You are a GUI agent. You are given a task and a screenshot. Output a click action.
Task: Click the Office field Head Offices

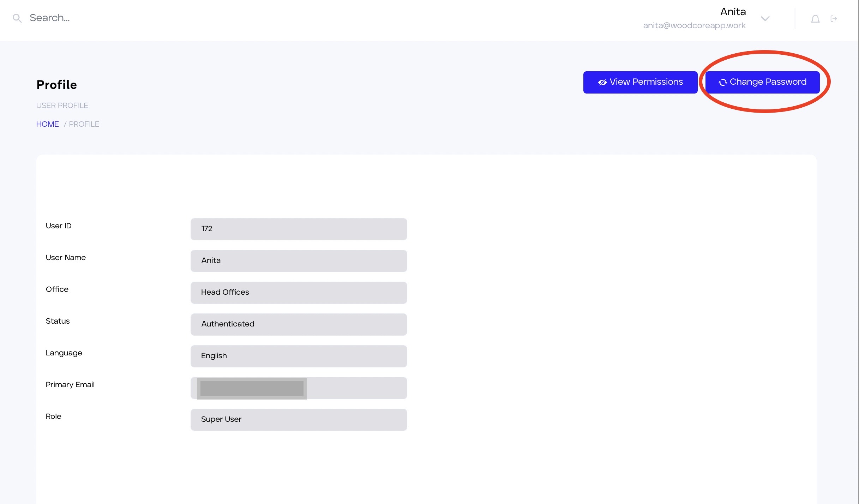tap(299, 293)
